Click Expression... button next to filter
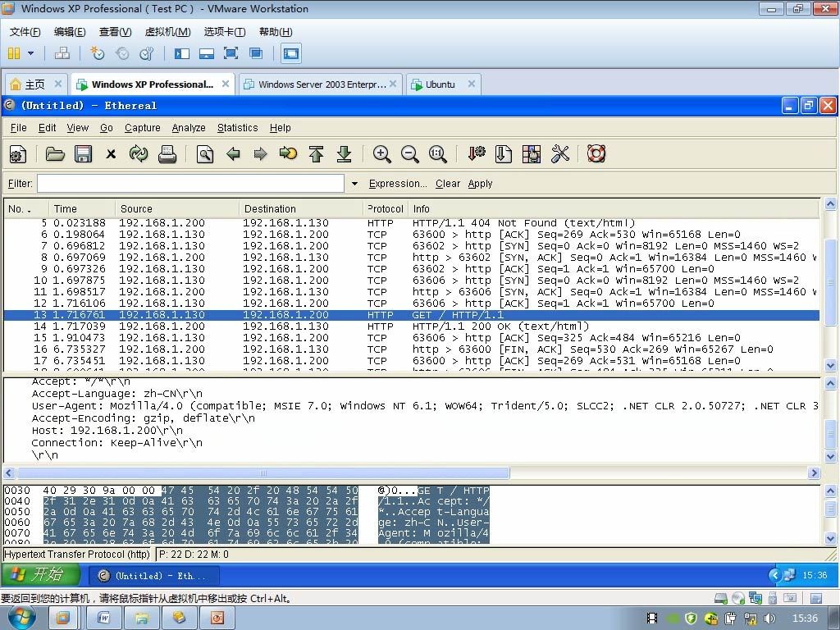840x630 pixels. tap(398, 184)
